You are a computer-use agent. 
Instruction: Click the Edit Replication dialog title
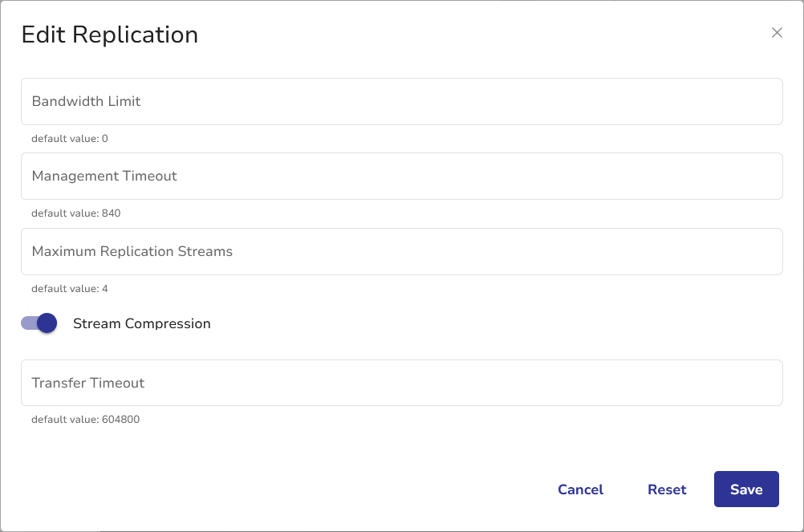[x=110, y=35]
